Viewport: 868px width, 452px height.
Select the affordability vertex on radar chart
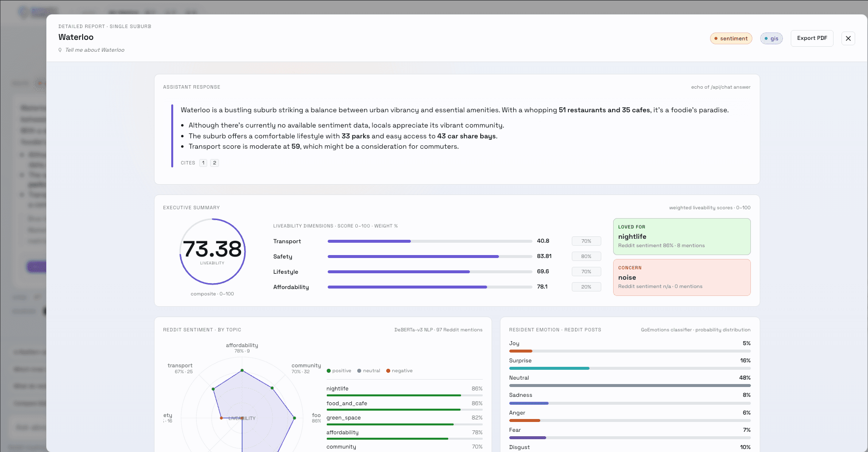(x=242, y=370)
